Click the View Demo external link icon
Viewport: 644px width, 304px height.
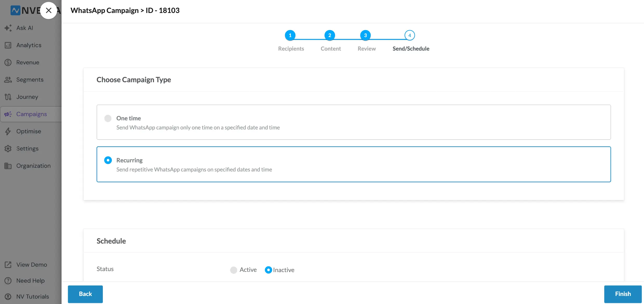point(8,265)
